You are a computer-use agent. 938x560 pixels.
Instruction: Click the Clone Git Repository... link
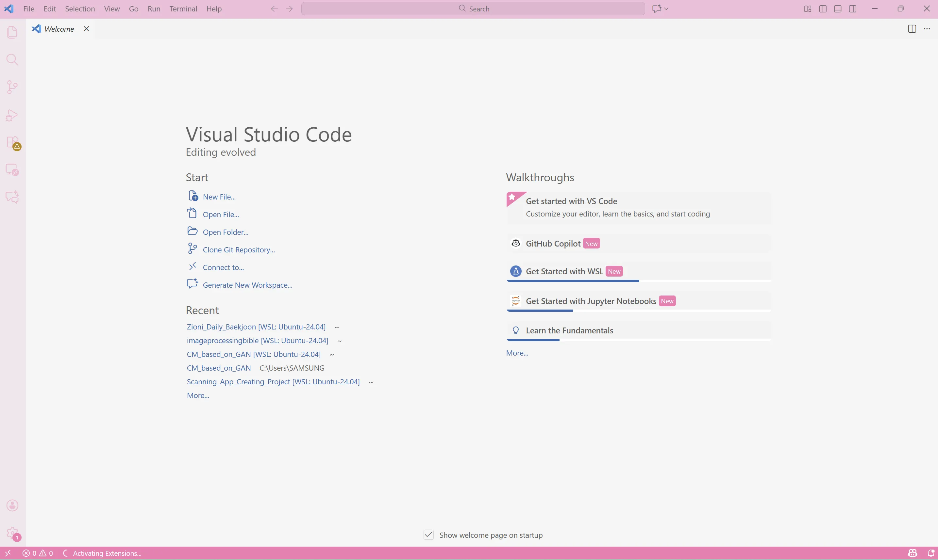(x=239, y=250)
